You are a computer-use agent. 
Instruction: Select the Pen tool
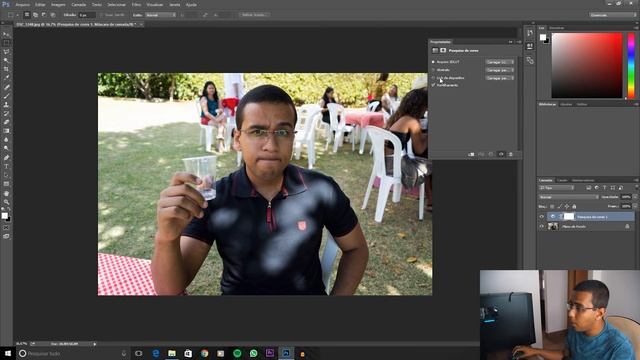click(x=6, y=158)
